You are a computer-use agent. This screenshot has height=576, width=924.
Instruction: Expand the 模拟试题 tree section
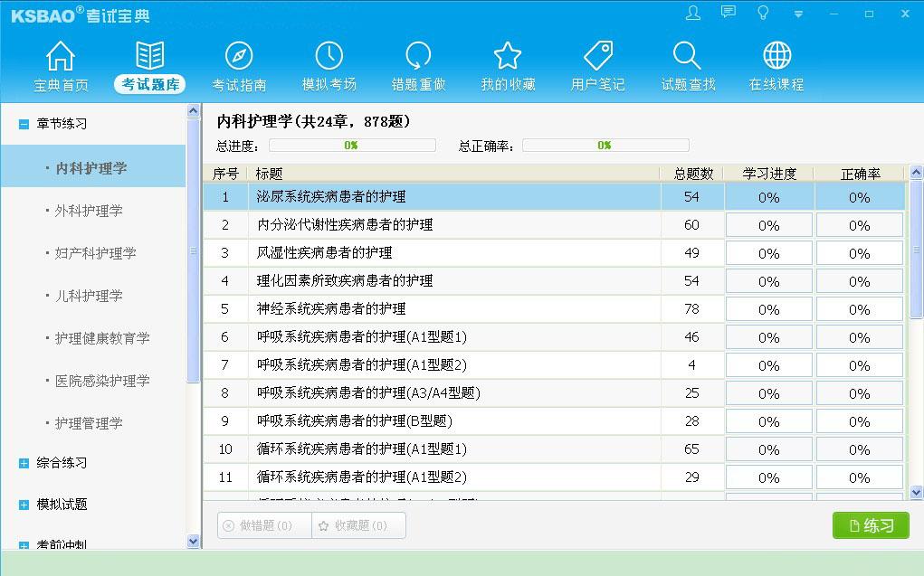tap(24, 505)
